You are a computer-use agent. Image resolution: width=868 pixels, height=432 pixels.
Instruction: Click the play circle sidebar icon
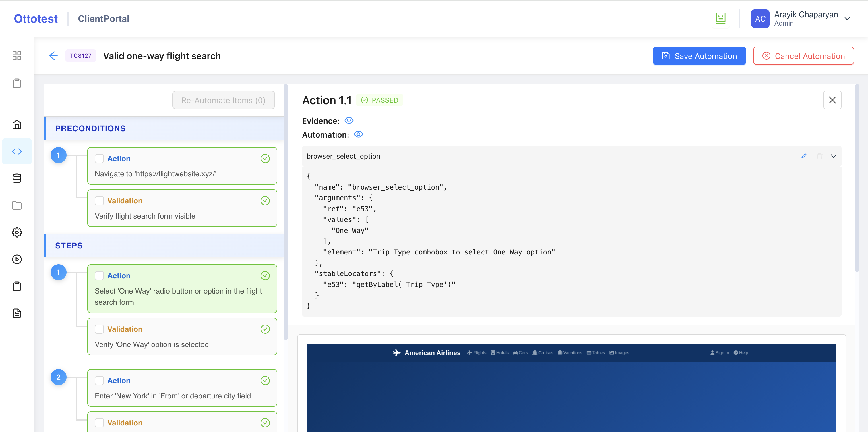(x=17, y=259)
